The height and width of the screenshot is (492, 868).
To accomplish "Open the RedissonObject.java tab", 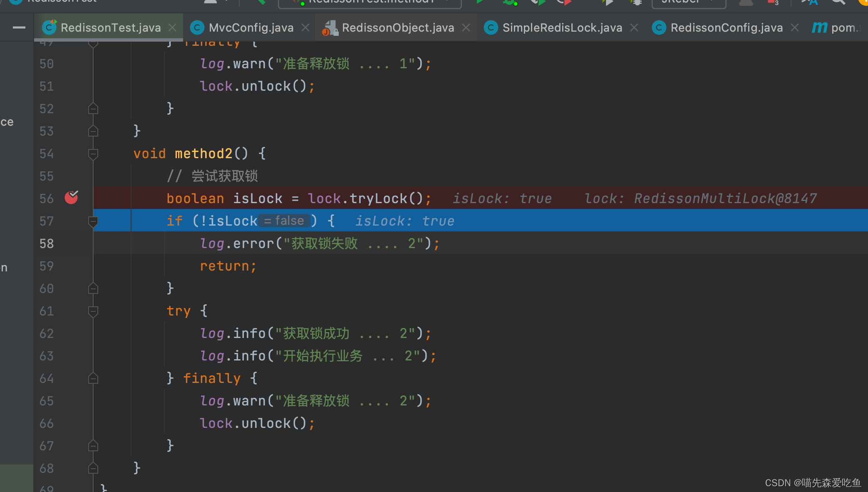I will tap(397, 27).
